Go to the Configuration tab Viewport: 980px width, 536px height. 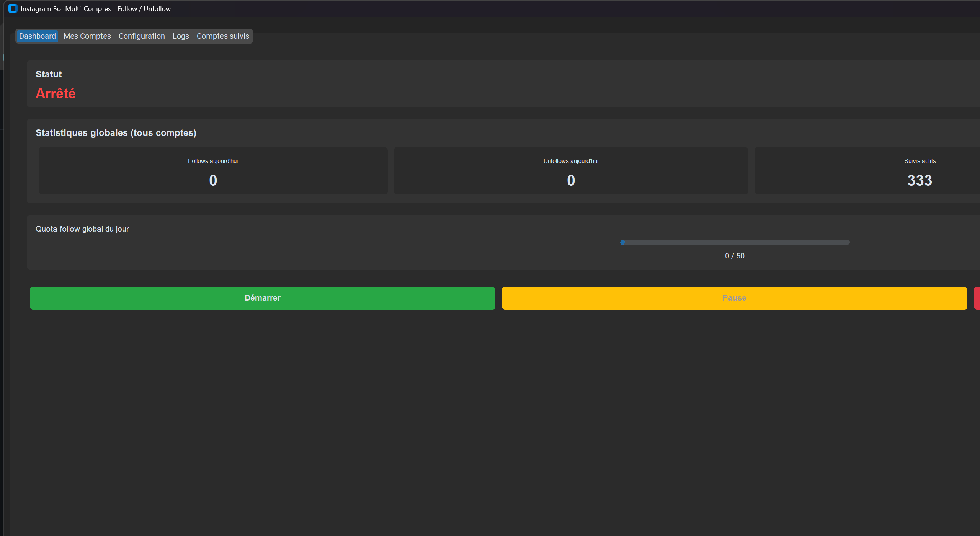pyautogui.click(x=142, y=36)
